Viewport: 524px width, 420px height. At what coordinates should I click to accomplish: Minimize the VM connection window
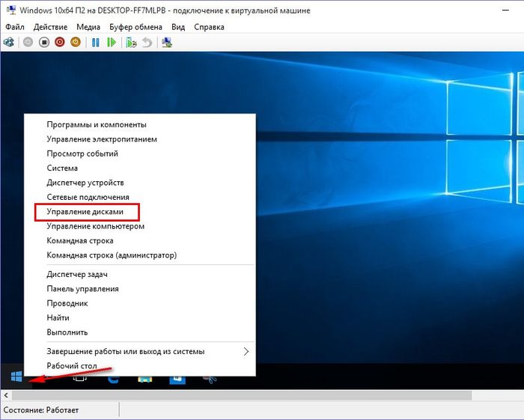pyautogui.click(x=505, y=10)
